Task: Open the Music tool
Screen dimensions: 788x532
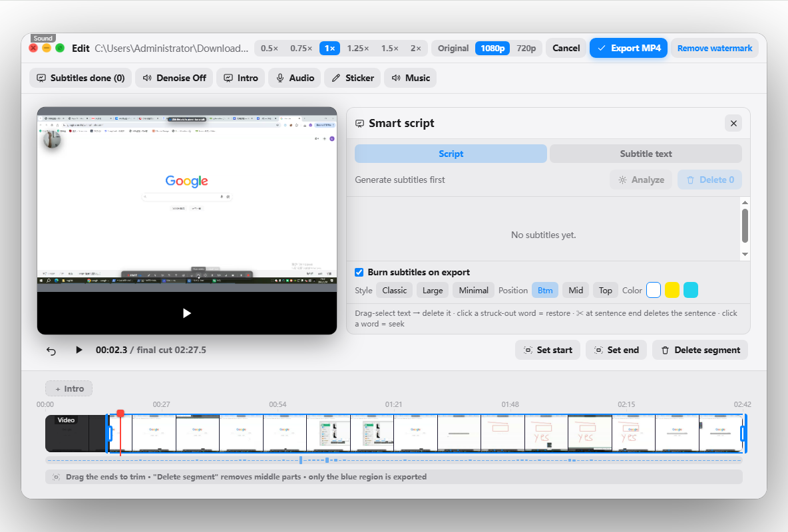Action: pos(411,78)
